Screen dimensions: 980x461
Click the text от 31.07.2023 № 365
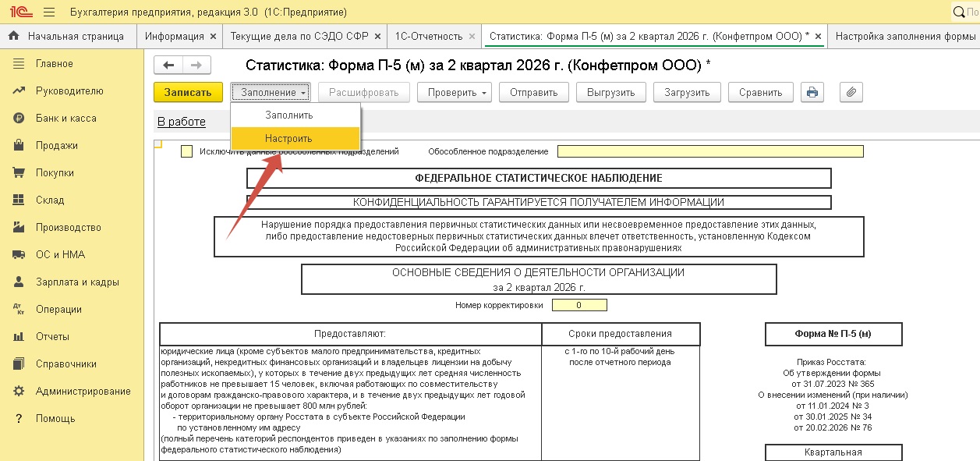(833, 384)
